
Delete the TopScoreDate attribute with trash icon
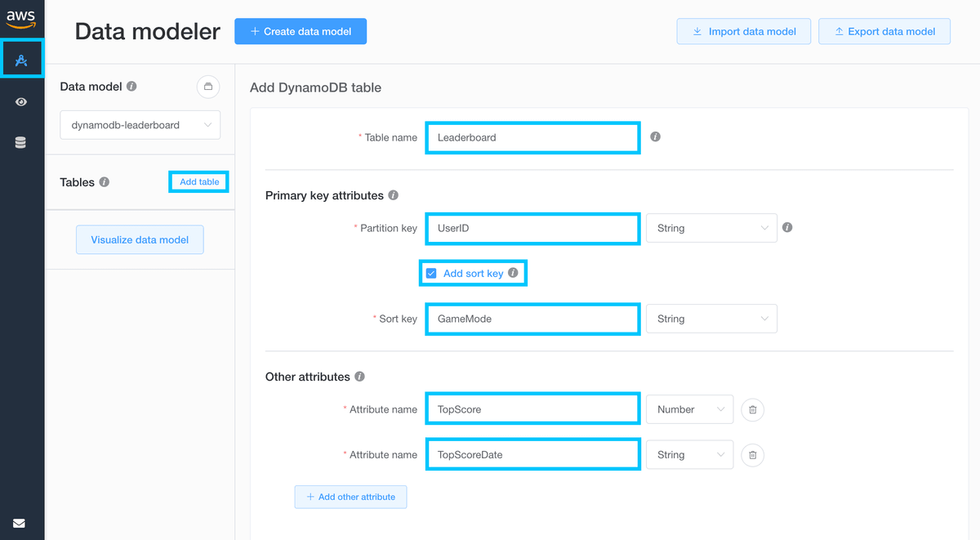coord(751,455)
